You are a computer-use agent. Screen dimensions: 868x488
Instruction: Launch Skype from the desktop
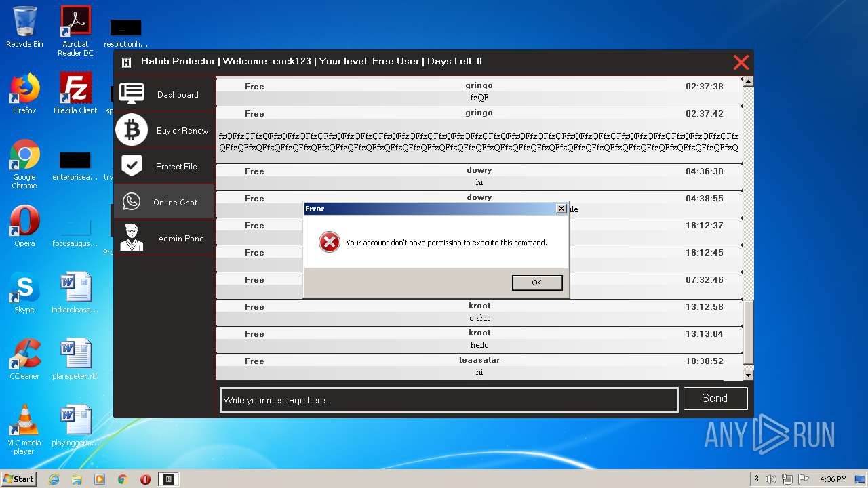point(24,293)
